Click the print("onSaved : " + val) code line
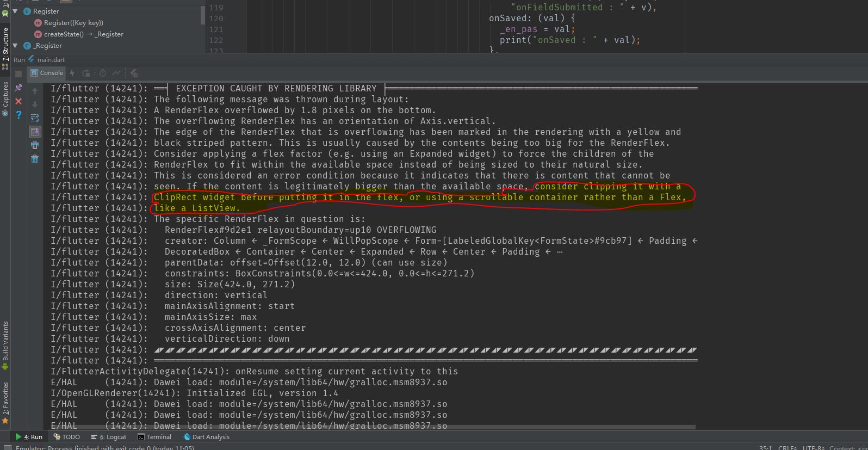The width and height of the screenshot is (868, 450). [569, 40]
